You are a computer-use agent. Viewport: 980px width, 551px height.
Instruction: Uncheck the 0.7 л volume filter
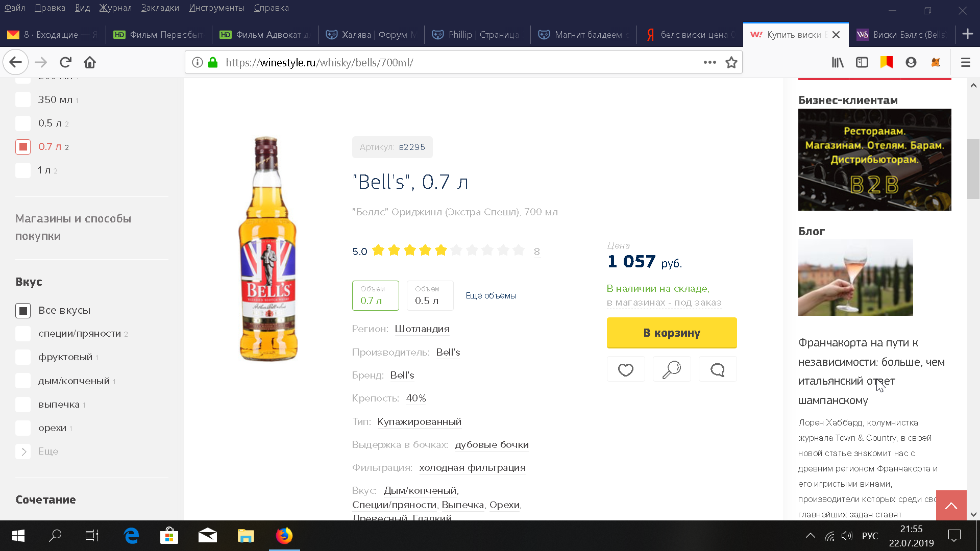(x=23, y=147)
